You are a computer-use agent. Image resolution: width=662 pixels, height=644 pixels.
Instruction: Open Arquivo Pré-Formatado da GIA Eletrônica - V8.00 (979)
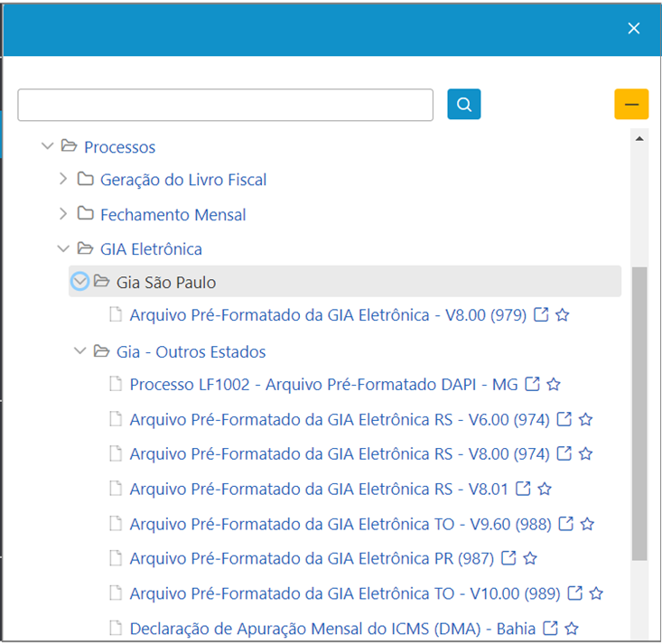point(328,315)
